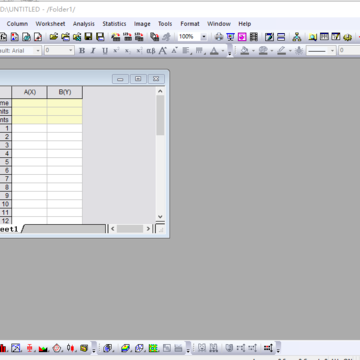
Task: Click the magenta Send Graphs icon
Action: [242, 37]
